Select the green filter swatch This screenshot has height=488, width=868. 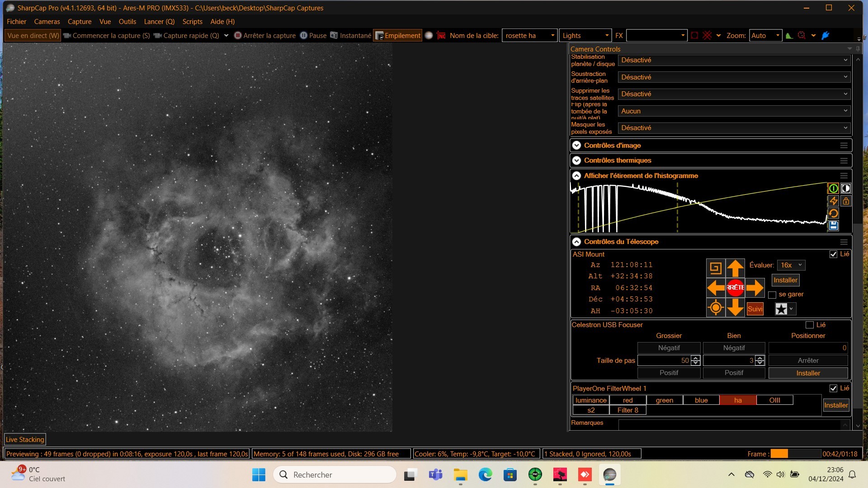[665, 400]
